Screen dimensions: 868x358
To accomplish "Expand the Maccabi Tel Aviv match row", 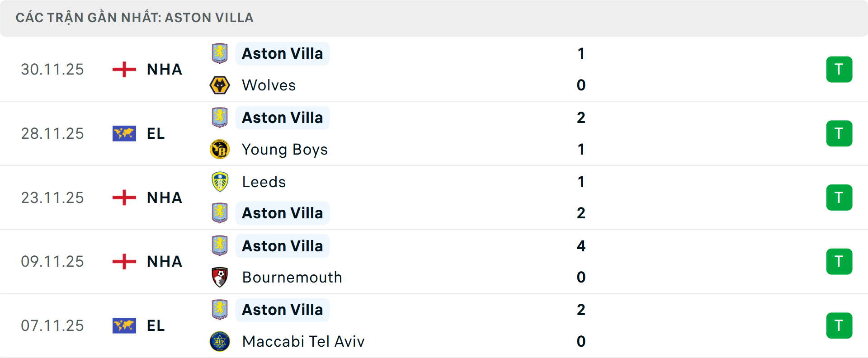I will point(434,325).
